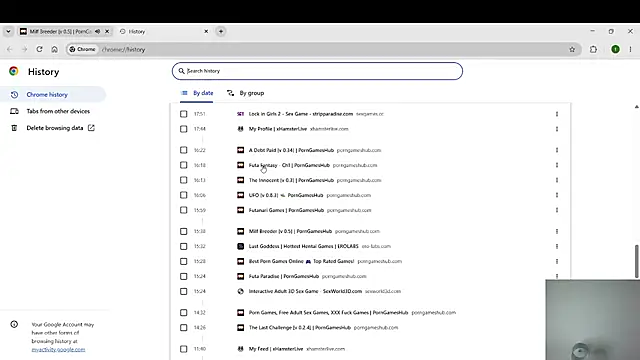This screenshot has height=360, width=640.
Task: Open the three-dot menu for the 15:38 entry
Action: [557, 231]
